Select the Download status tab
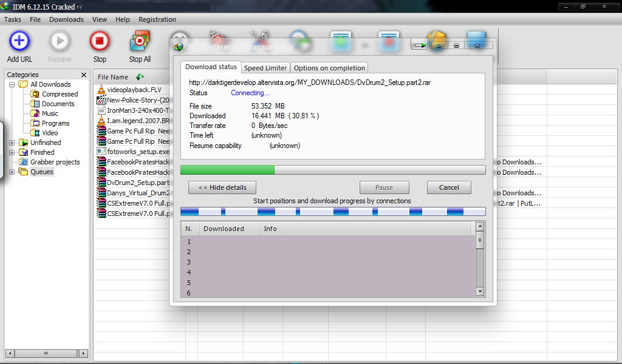 pyautogui.click(x=211, y=67)
